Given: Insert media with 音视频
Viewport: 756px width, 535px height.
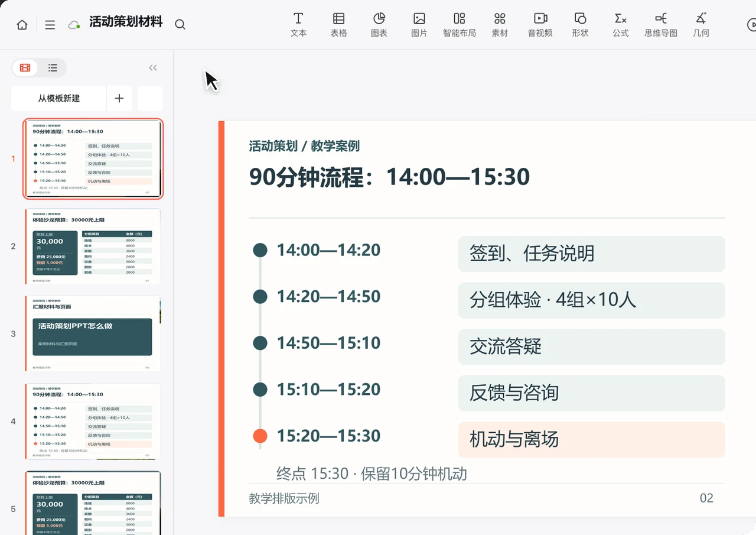Looking at the screenshot, I should click(x=540, y=25).
